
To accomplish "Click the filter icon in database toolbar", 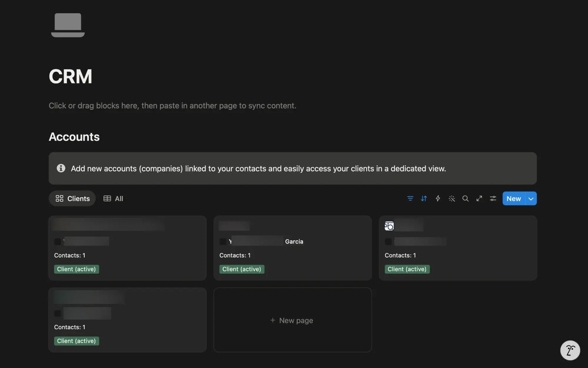I will 410,198.
